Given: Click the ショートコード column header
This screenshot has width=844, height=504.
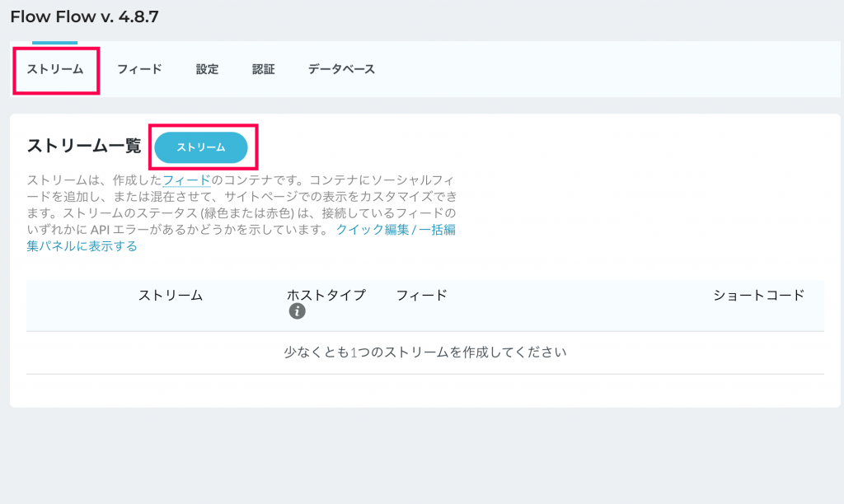Looking at the screenshot, I should (x=758, y=296).
